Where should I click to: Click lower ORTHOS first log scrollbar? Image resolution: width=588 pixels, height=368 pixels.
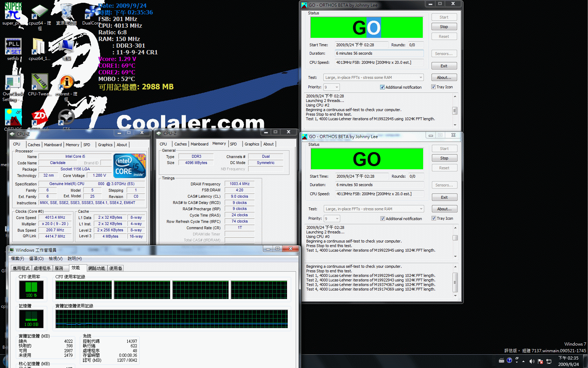tap(455, 242)
